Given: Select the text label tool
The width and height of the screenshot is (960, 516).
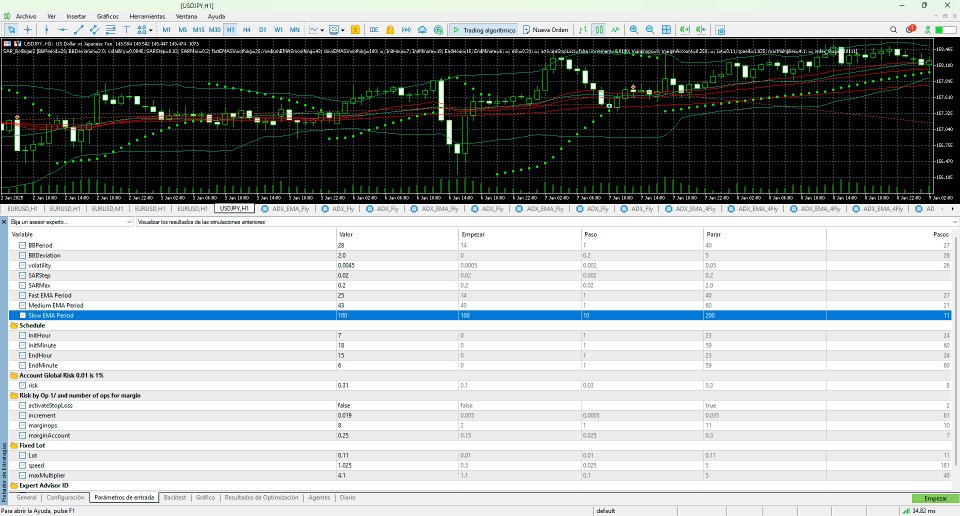Looking at the screenshot, I should point(126,29).
